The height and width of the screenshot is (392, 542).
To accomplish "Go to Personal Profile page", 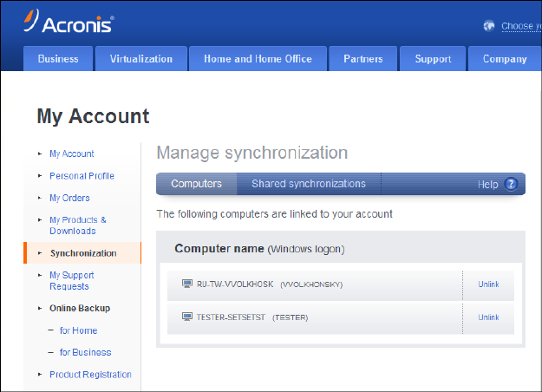I will click(82, 176).
